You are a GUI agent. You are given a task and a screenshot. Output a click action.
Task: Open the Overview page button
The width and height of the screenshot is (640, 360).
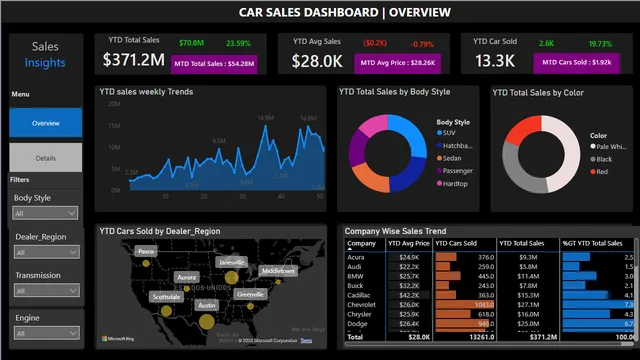coord(45,122)
